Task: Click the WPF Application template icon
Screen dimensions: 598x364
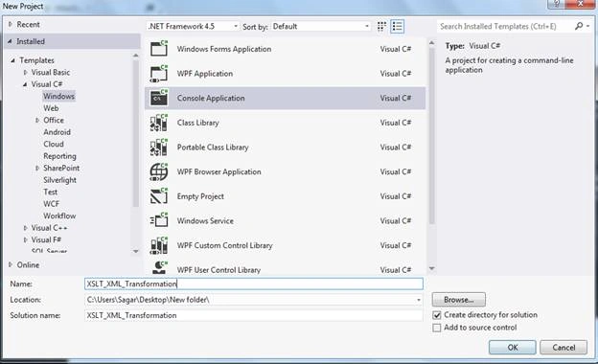Action: coord(159,74)
